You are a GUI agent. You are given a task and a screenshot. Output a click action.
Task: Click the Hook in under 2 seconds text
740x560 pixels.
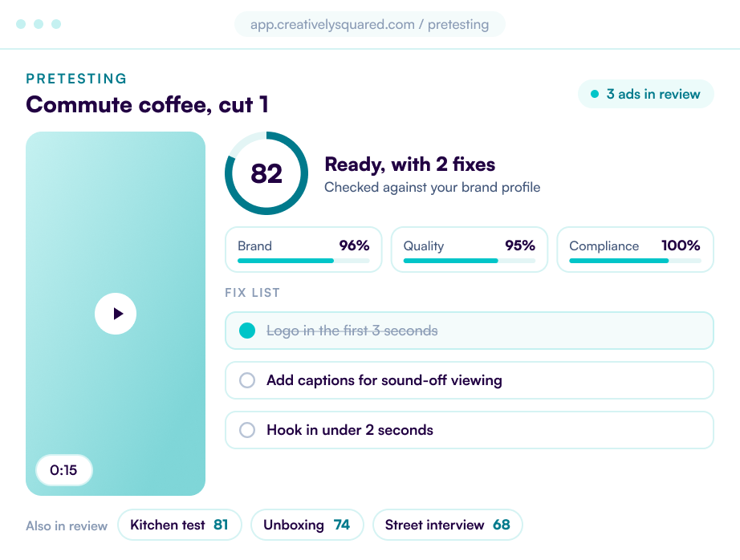click(x=350, y=430)
